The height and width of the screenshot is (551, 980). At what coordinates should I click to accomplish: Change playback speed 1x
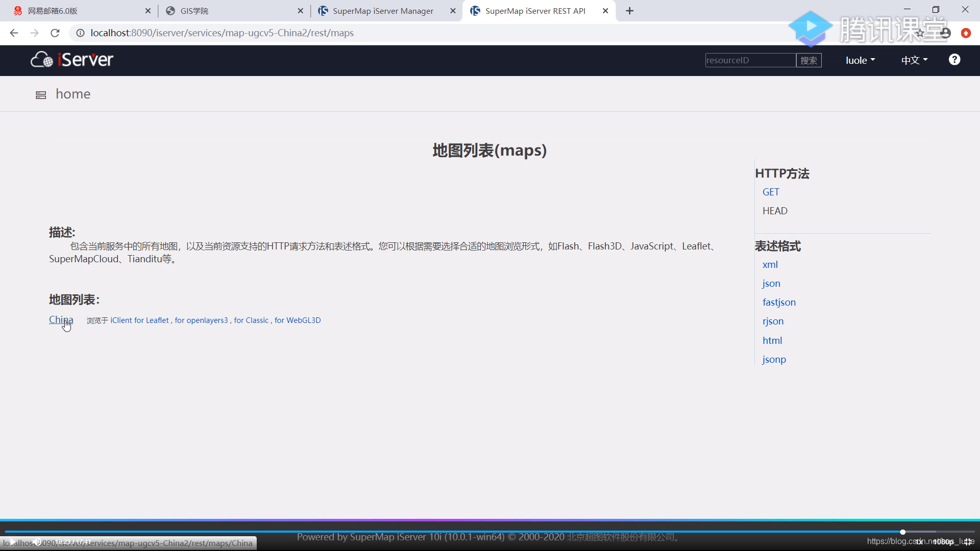(x=919, y=542)
